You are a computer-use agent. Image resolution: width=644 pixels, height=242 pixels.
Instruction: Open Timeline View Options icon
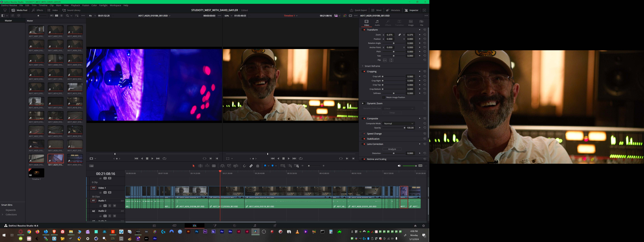[91, 166]
